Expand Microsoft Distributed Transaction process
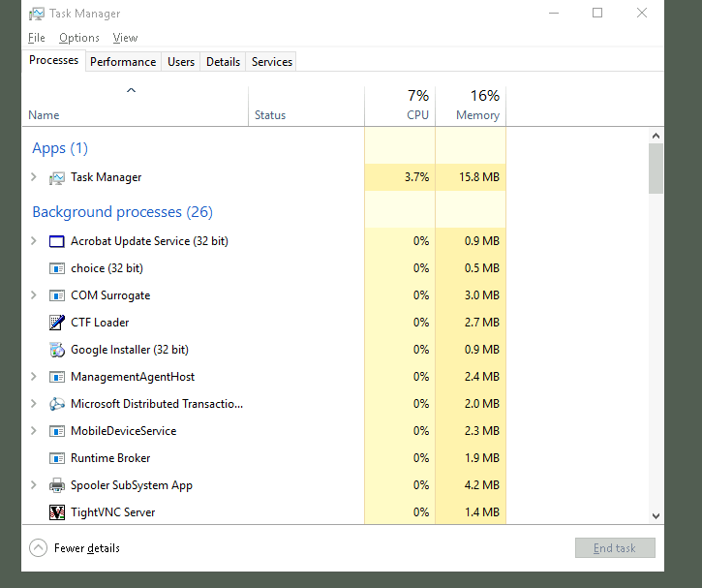The height and width of the screenshot is (588, 702). click(34, 404)
